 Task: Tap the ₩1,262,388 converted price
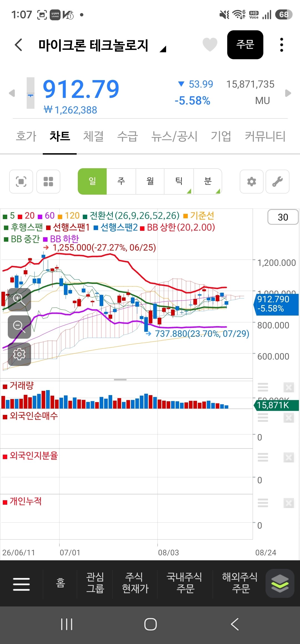pos(70,110)
